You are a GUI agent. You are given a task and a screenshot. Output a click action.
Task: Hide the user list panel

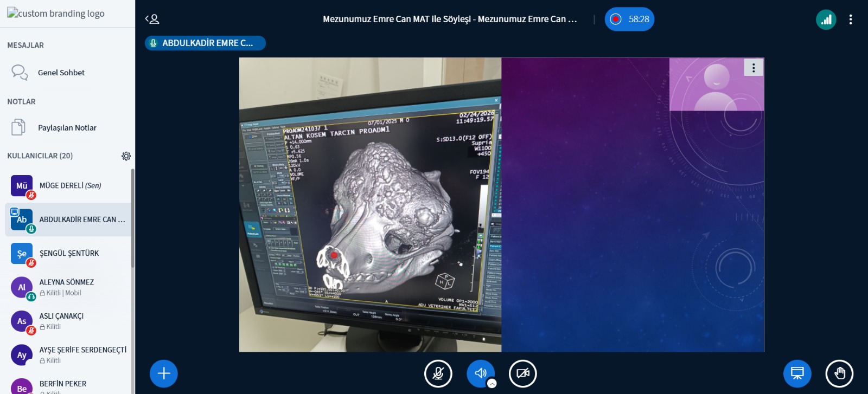tap(152, 20)
